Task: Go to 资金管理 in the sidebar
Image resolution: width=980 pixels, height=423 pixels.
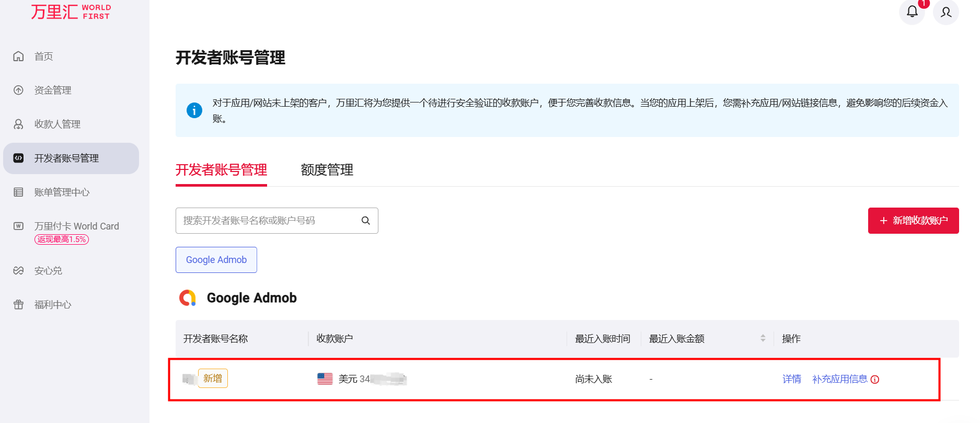Action: [52, 90]
